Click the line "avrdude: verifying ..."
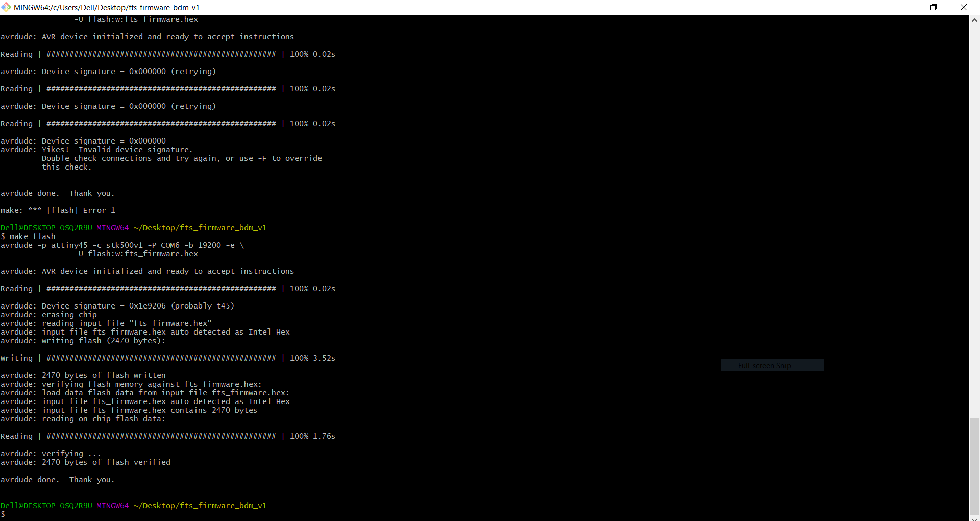The image size is (980, 521). (x=51, y=454)
